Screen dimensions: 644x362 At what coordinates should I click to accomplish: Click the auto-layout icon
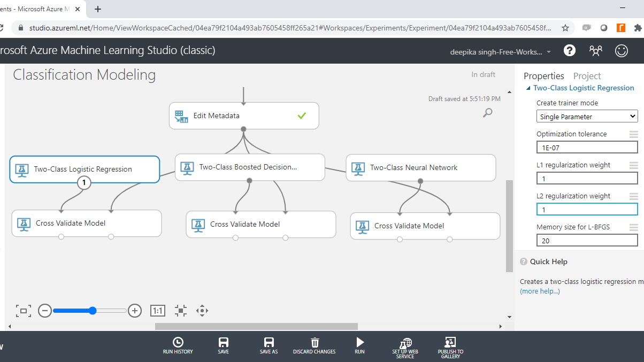point(181,310)
